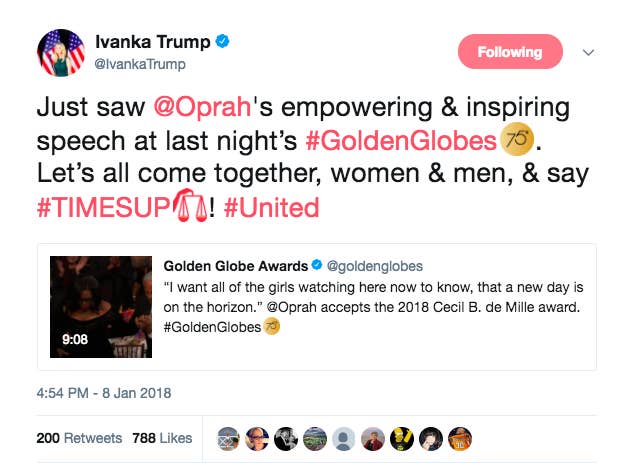Open the Golden Globe Awards account name
The height and width of the screenshot is (463, 632).
[x=235, y=266]
